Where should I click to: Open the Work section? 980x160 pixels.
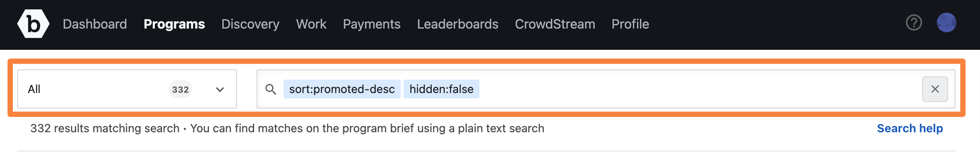(311, 24)
